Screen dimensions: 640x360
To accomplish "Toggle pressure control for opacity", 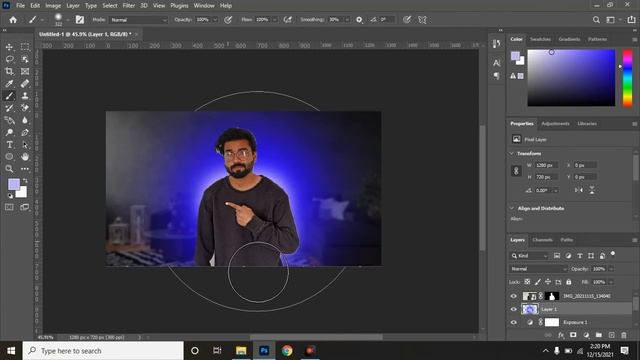I will tap(228, 20).
